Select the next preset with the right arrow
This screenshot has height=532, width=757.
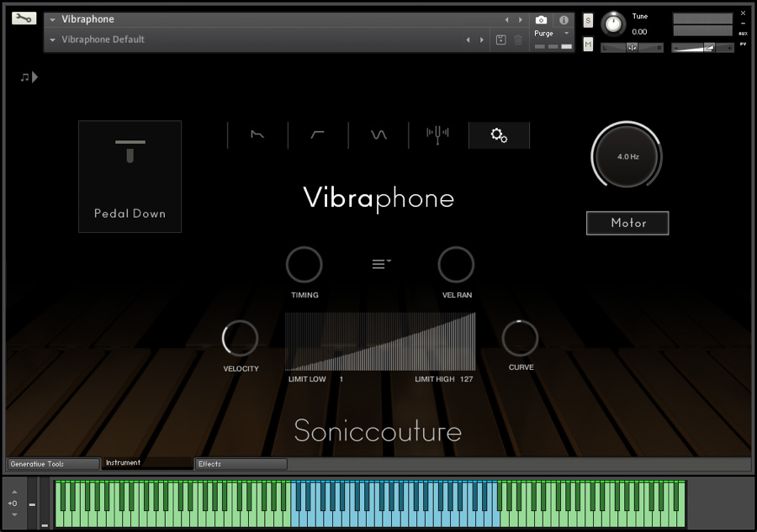coord(482,40)
